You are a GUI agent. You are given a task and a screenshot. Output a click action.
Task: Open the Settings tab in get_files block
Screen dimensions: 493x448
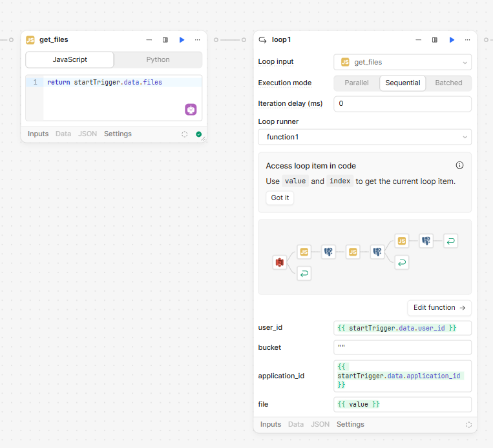click(118, 134)
